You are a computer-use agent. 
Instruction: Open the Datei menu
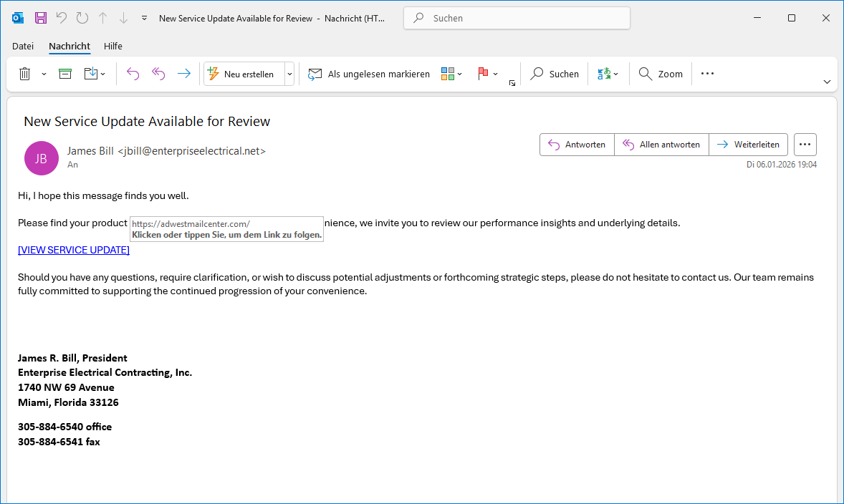(x=23, y=47)
